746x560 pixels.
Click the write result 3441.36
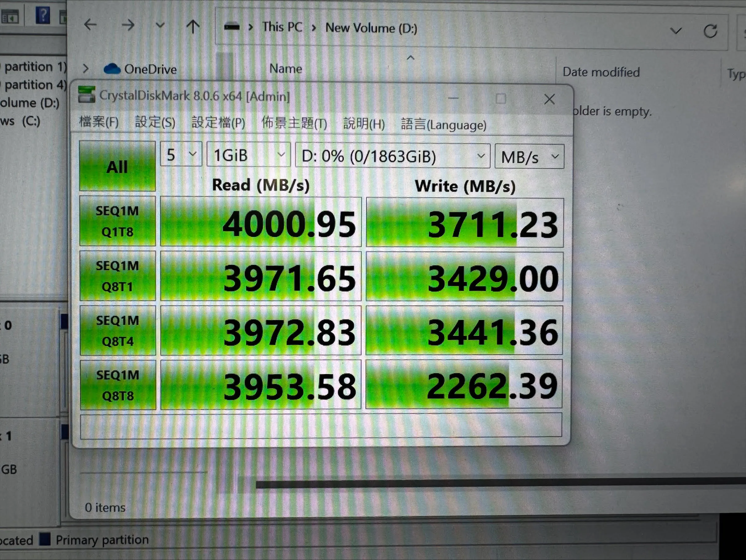point(464,331)
